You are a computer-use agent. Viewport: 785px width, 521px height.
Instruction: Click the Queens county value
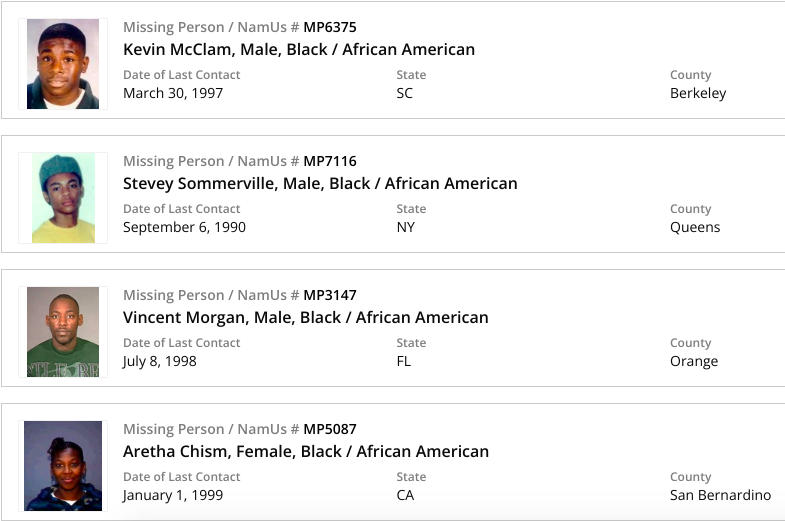point(695,227)
